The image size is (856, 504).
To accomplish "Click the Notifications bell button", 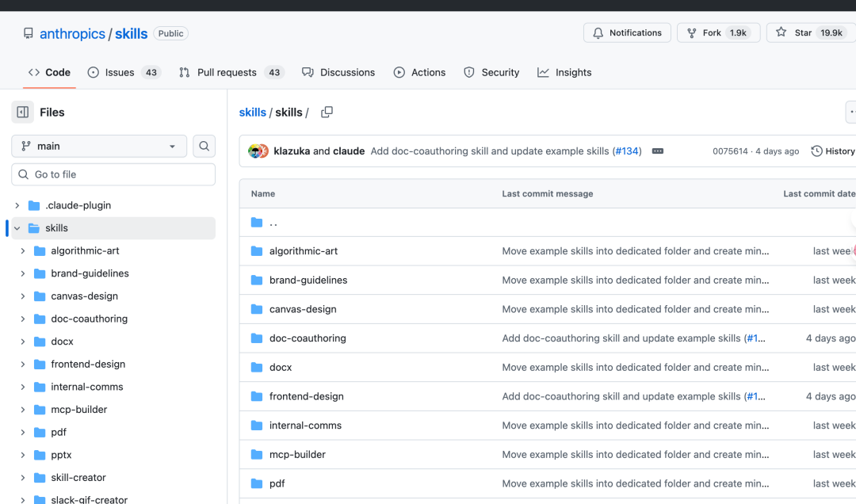I will pyautogui.click(x=627, y=32).
